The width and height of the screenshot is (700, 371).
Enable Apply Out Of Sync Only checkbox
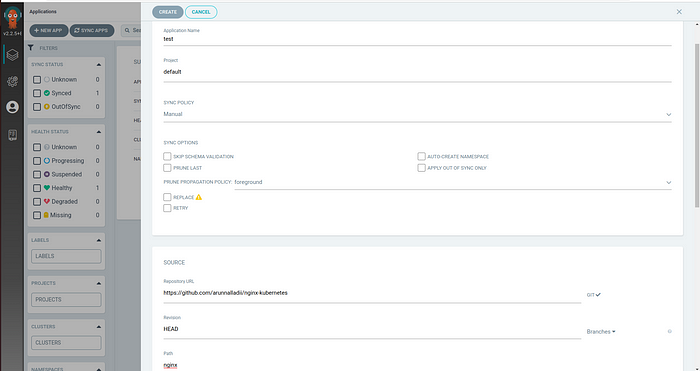421,168
